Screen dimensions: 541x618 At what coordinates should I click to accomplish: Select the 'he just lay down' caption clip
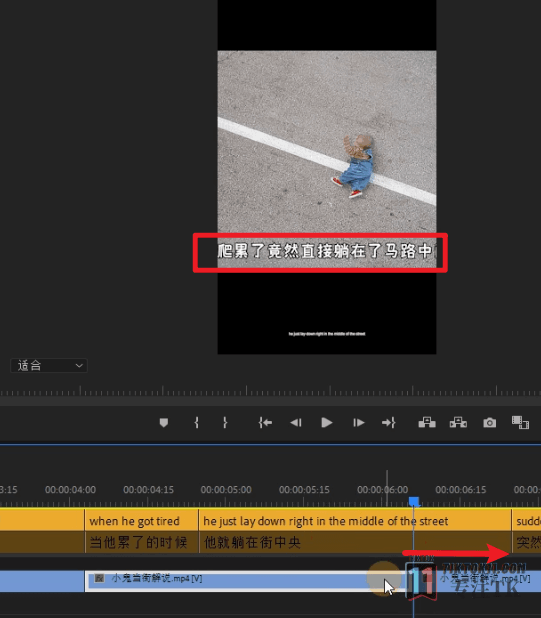(355, 521)
